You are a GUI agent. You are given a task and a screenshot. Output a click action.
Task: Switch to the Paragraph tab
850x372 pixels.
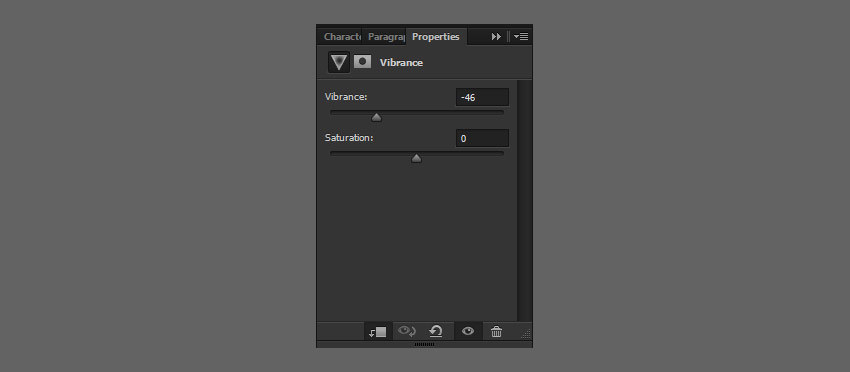(x=385, y=37)
